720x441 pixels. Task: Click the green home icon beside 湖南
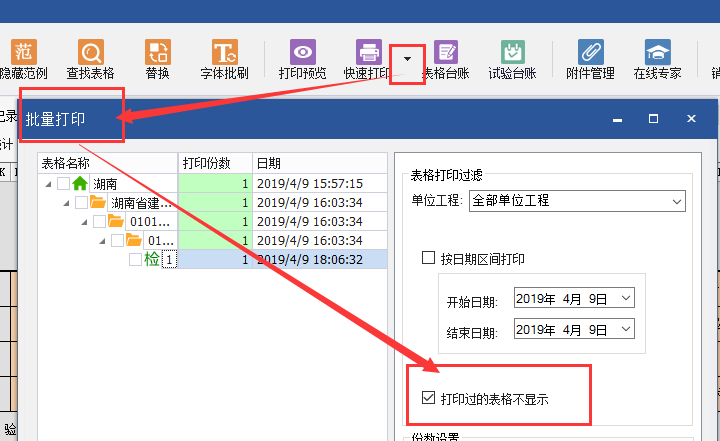point(80,183)
